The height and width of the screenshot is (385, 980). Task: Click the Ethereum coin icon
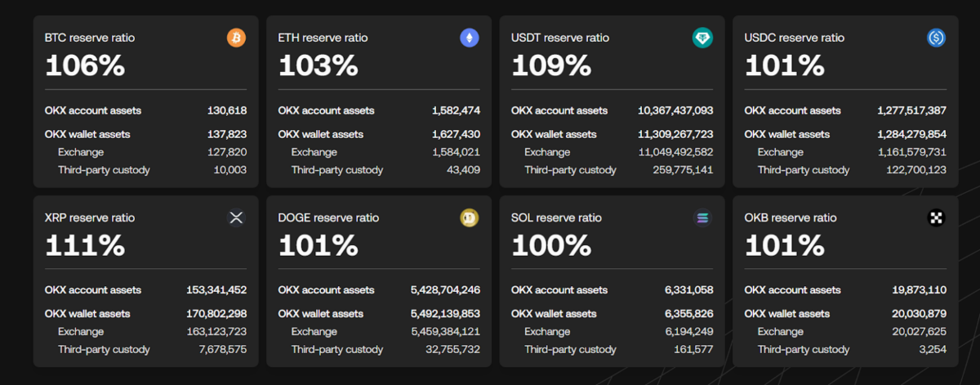469,38
